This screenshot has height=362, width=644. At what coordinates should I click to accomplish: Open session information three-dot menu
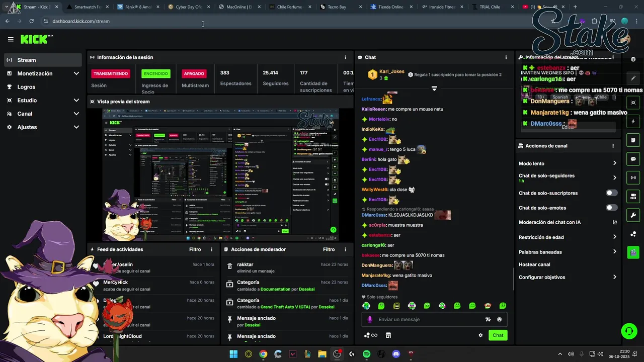tap(345, 57)
